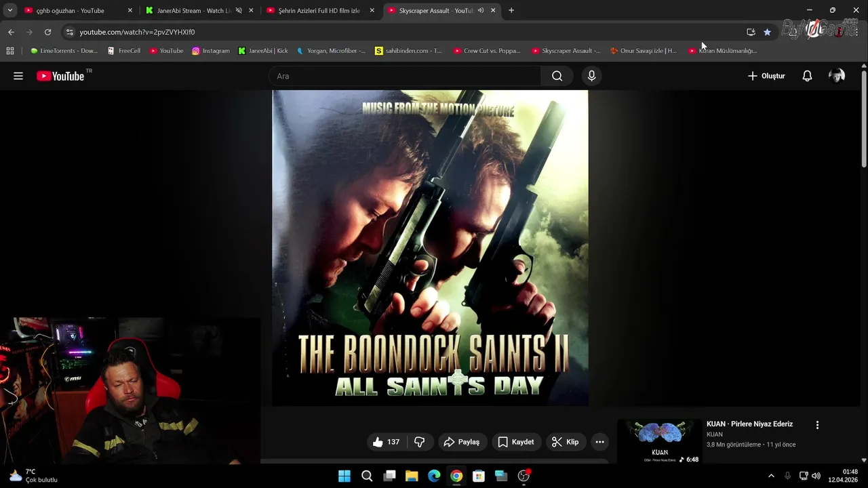
Task: Open Microsoft Edge from taskbar
Action: tap(434, 476)
